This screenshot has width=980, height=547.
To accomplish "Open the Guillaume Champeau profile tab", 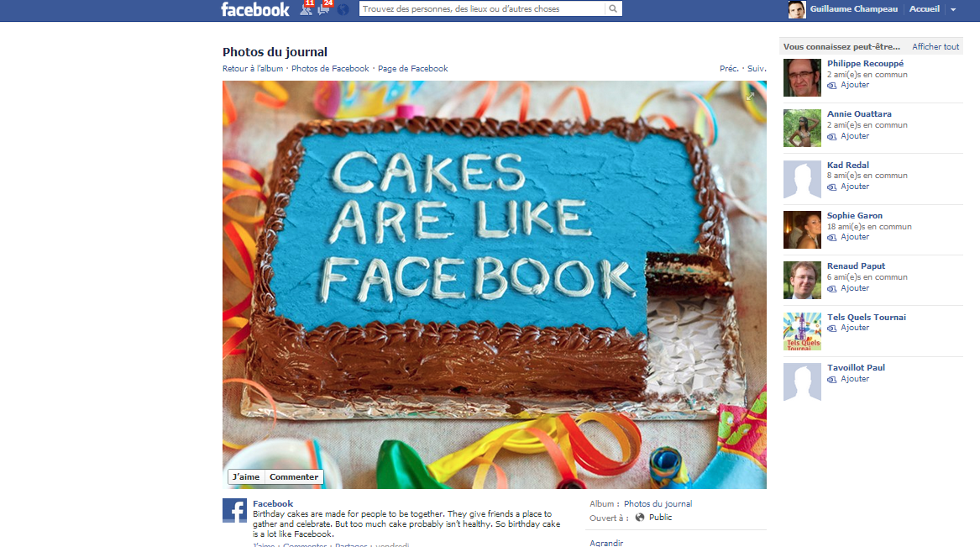I will (844, 9).
